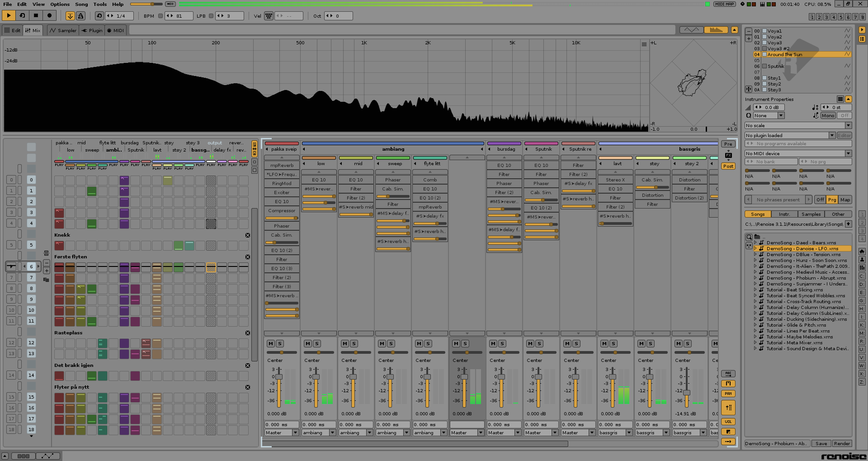This screenshot has width=868, height=461.
Task: Open the Options menu
Action: pyautogui.click(x=60, y=4)
